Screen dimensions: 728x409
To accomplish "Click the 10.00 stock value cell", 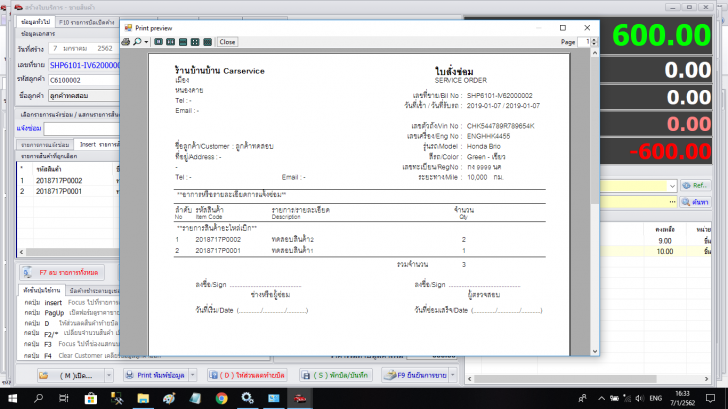I will [664, 252].
